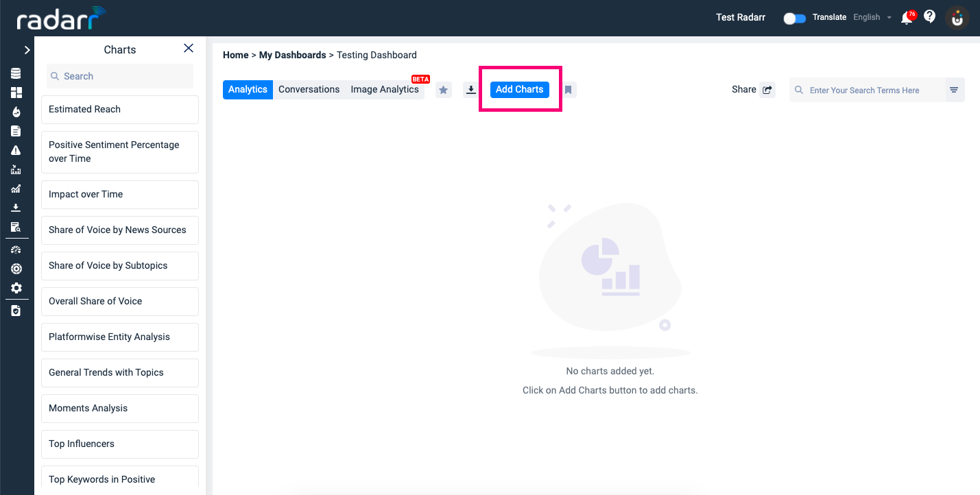Click the Add Charts button
The width and height of the screenshot is (980, 495).
pyautogui.click(x=519, y=89)
